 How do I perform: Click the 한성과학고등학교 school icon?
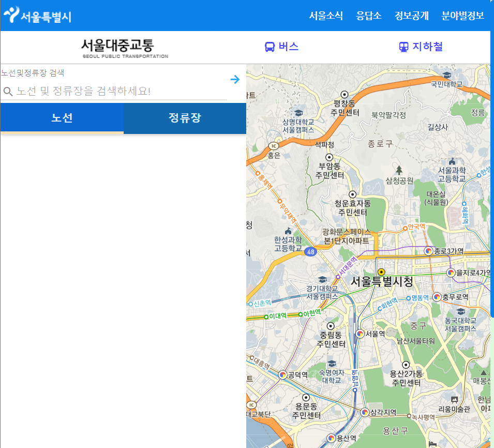288,231
